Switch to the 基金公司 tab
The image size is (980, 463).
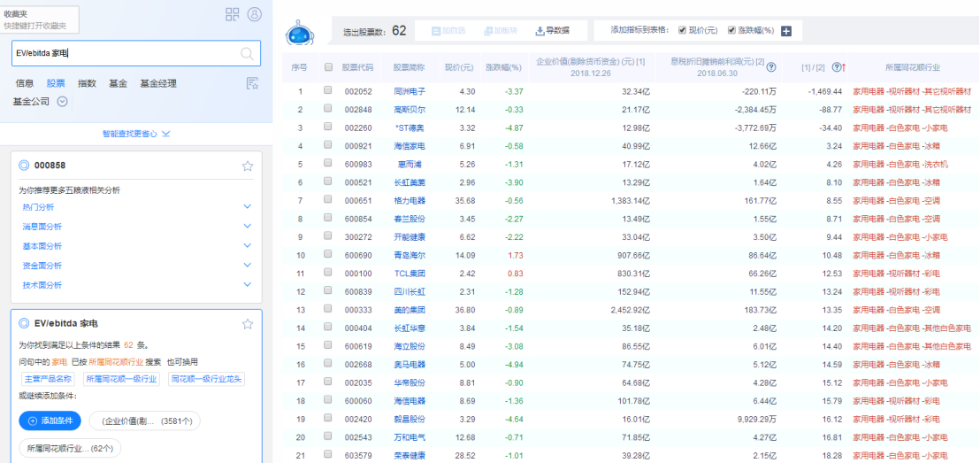tap(31, 101)
